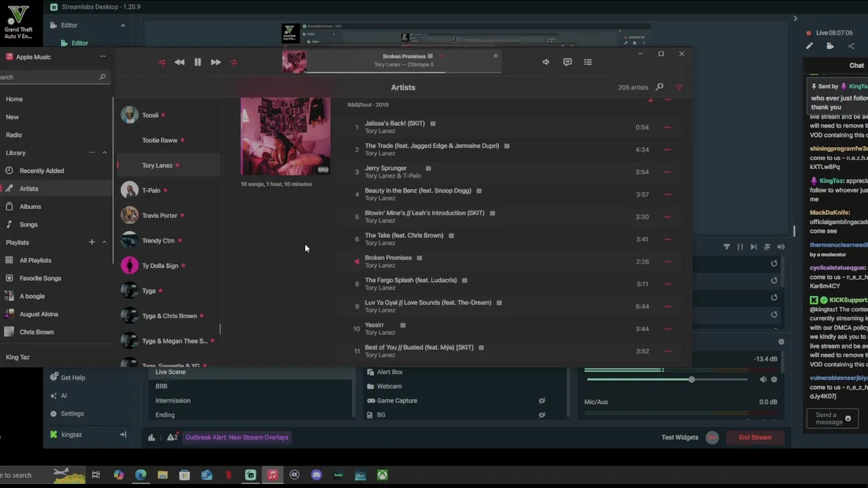The width and height of the screenshot is (868, 488).
Task: Pause the playing song Broken Promises
Action: coord(197,62)
